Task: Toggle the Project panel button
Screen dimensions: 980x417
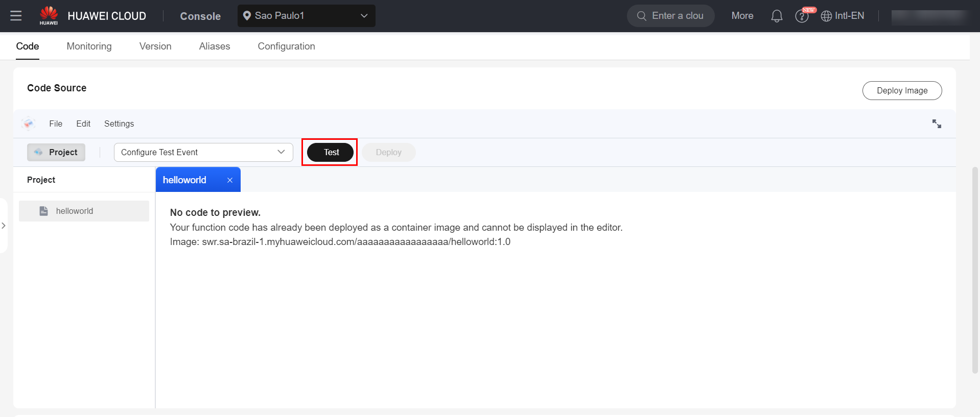Action: pos(56,152)
